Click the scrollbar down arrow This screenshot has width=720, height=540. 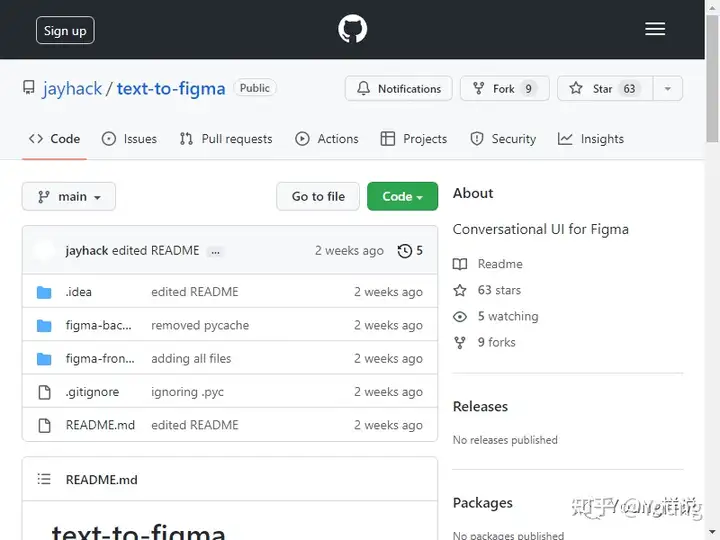coord(712,533)
